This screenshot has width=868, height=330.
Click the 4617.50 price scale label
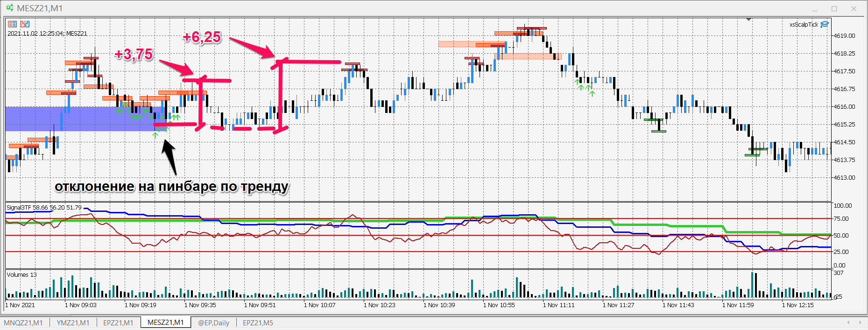[844, 71]
